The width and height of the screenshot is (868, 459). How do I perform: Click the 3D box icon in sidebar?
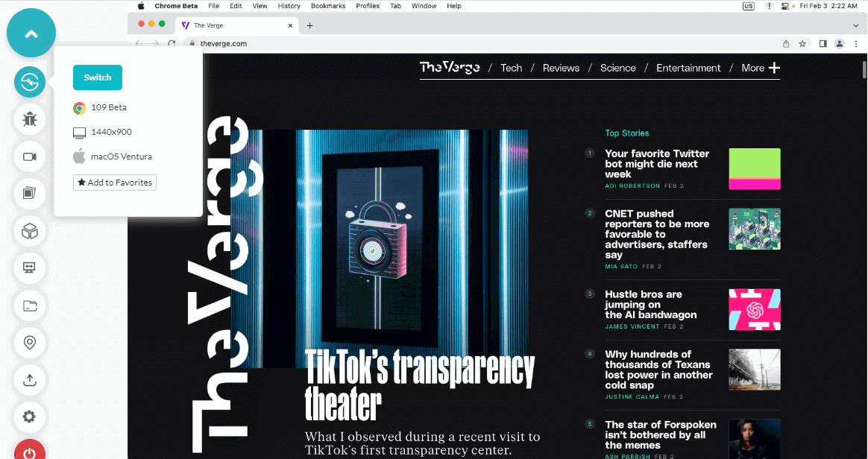[30, 231]
